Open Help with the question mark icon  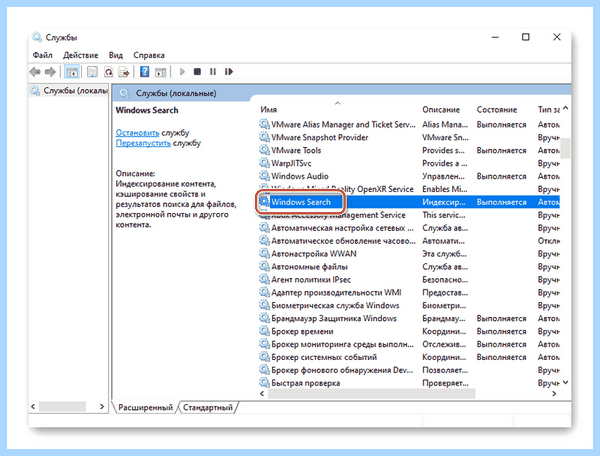click(x=144, y=72)
